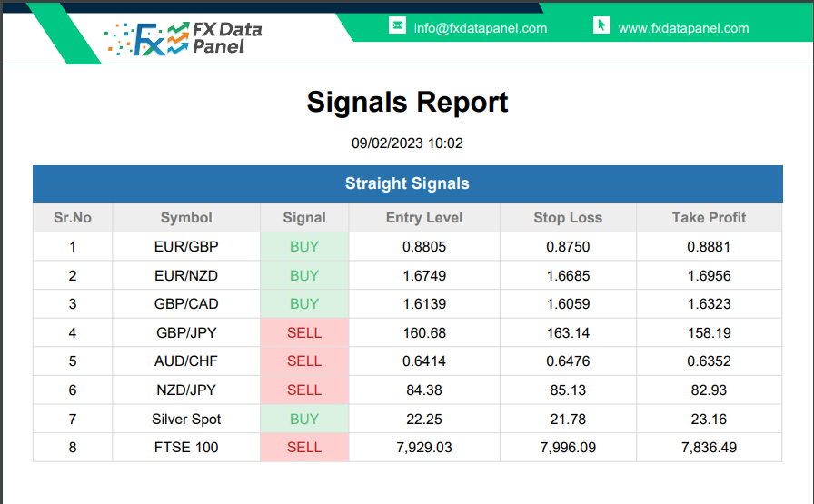Click serial number 1 in EUR/GBP row
Image resolution: width=814 pixels, height=504 pixels.
(73, 246)
